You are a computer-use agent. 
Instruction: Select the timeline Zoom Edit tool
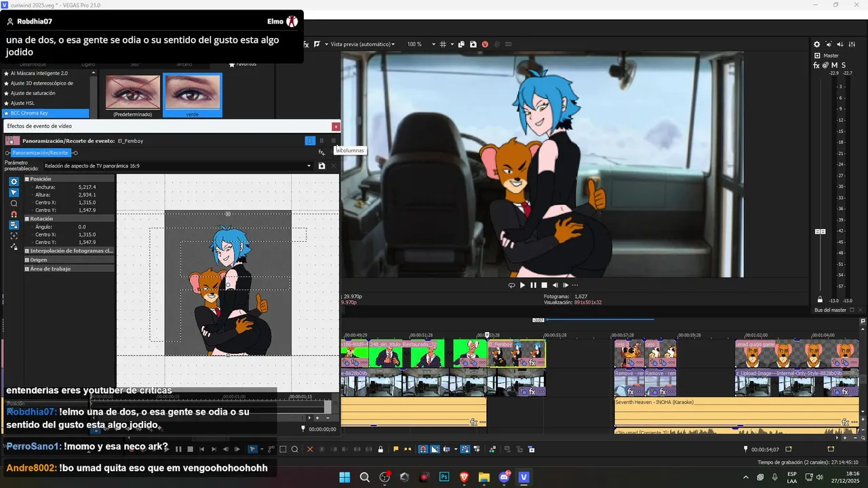(295, 449)
